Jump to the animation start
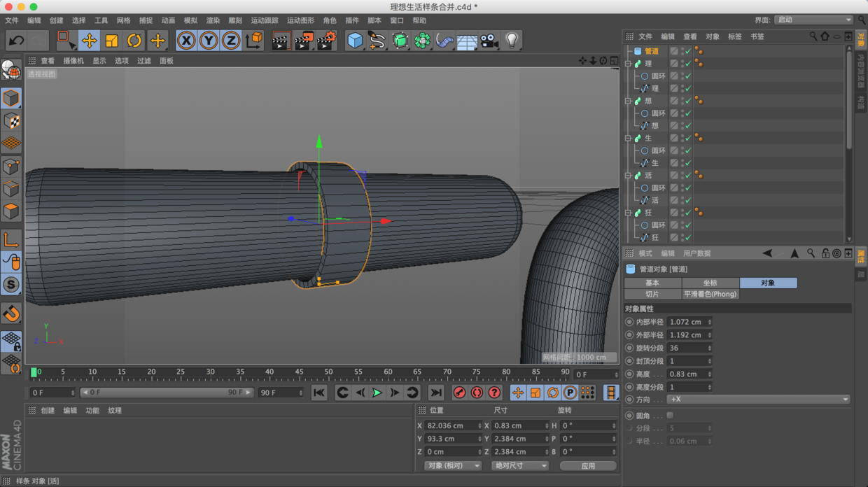Viewport: 868px width, 487px height. [x=319, y=393]
